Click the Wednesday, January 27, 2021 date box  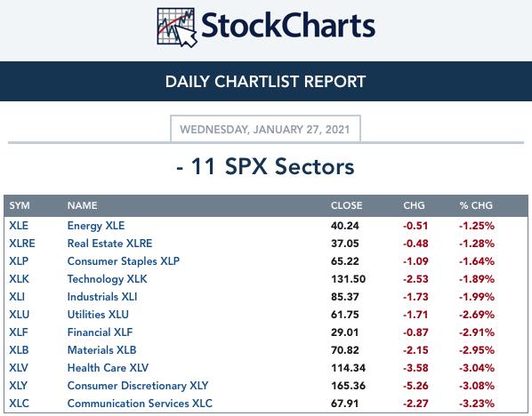(265, 129)
